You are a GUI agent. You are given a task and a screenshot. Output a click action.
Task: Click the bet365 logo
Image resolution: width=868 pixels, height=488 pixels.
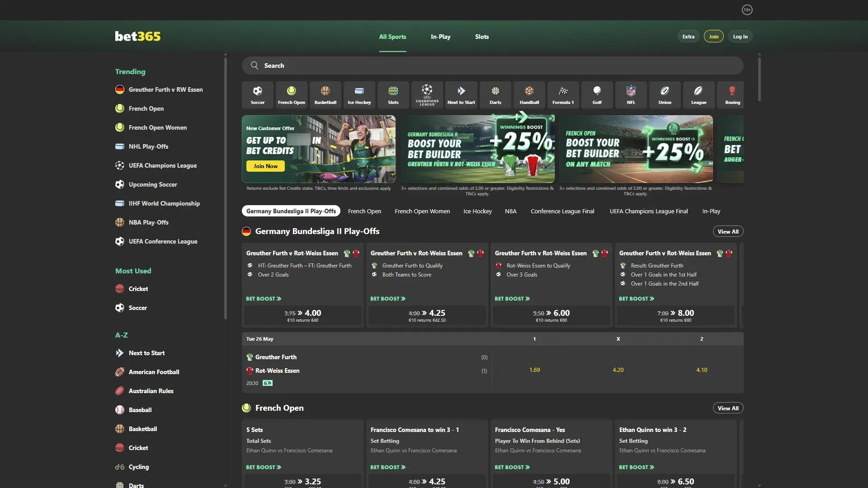[137, 36]
